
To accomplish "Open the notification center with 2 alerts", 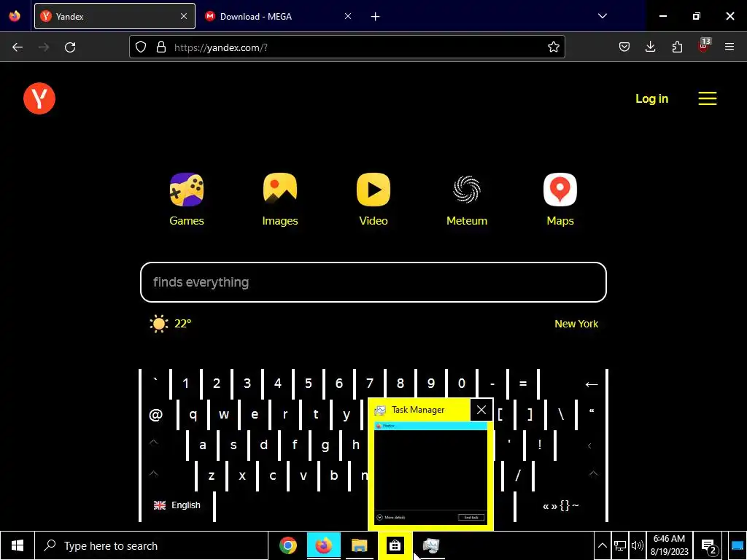I will pos(709,546).
